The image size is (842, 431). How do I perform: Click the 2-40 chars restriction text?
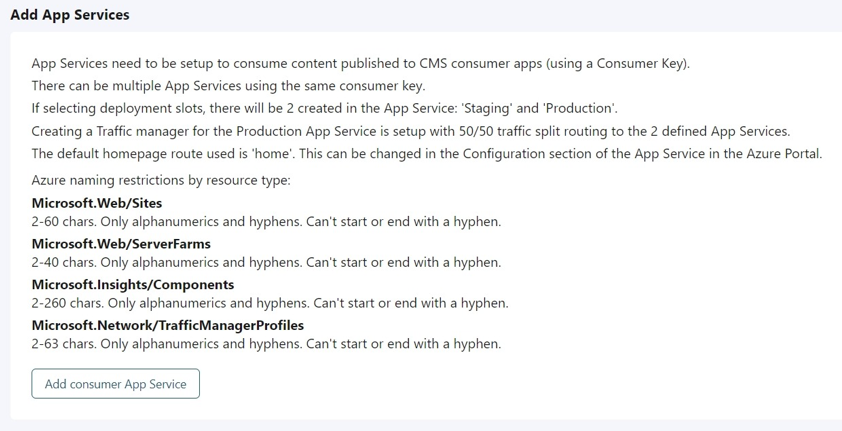pyautogui.click(x=266, y=262)
